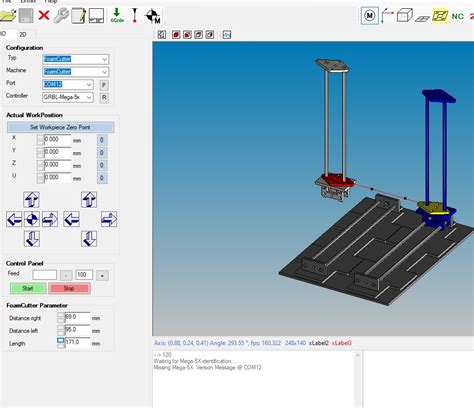
Task: Zero the Z axis with its 0 button
Action: tap(102, 165)
